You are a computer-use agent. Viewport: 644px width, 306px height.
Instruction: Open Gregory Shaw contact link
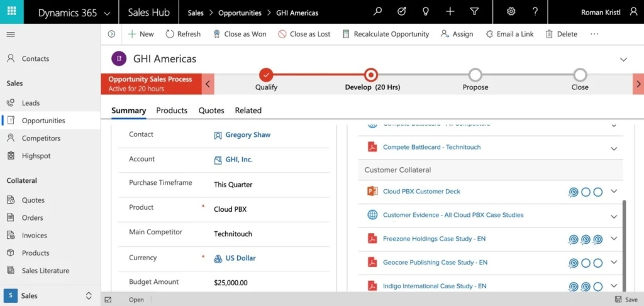248,135
